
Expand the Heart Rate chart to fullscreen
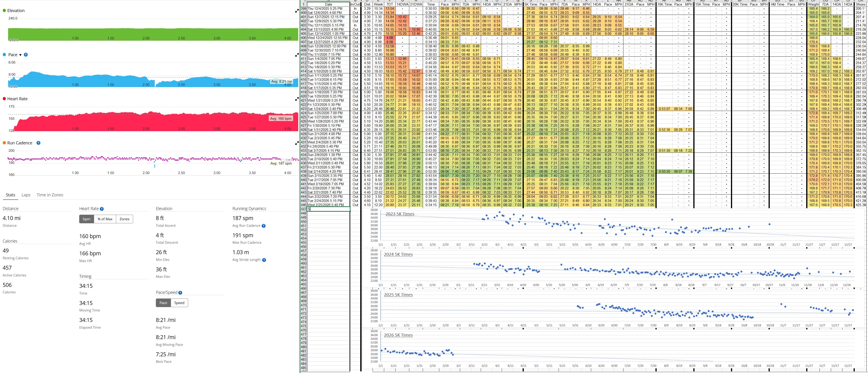click(x=297, y=99)
